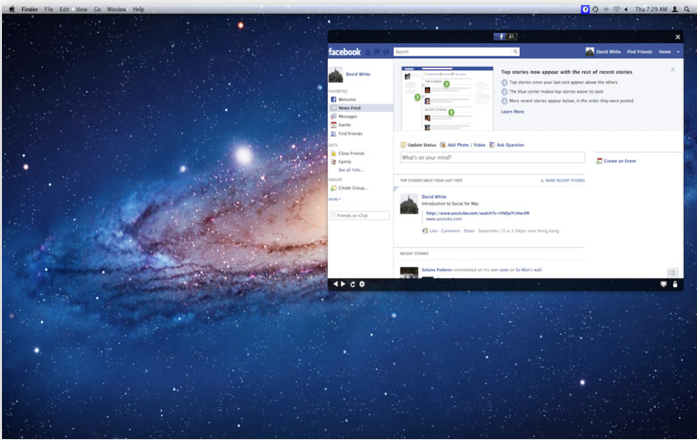Open Spotlight search in menu bar

687,9
